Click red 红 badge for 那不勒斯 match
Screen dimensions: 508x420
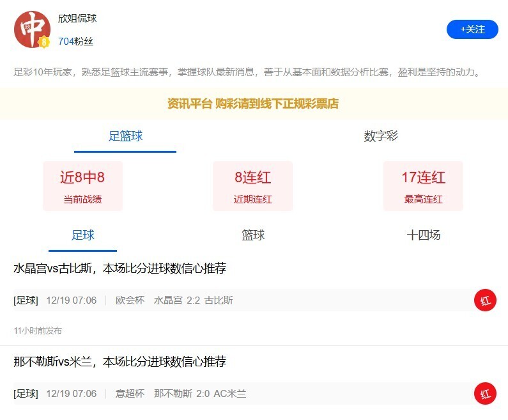click(x=485, y=393)
